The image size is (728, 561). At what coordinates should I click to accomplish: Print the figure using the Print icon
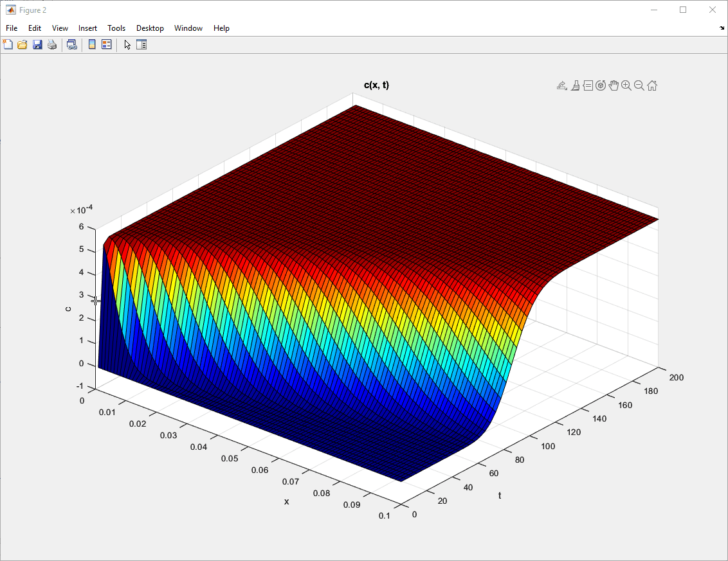pyautogui.click(x=51, y=44)
